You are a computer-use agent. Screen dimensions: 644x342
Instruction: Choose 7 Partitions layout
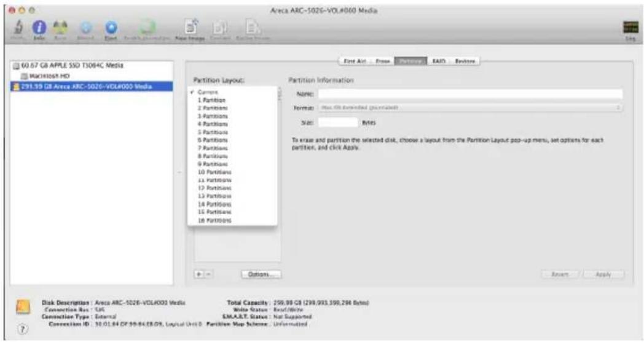point(232,148)
